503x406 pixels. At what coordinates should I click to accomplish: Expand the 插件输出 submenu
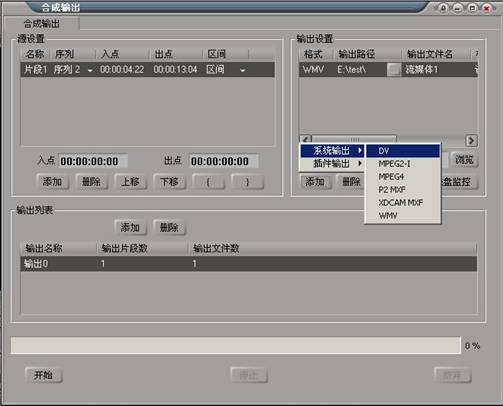pyautogui.click(x=332, y=164)
